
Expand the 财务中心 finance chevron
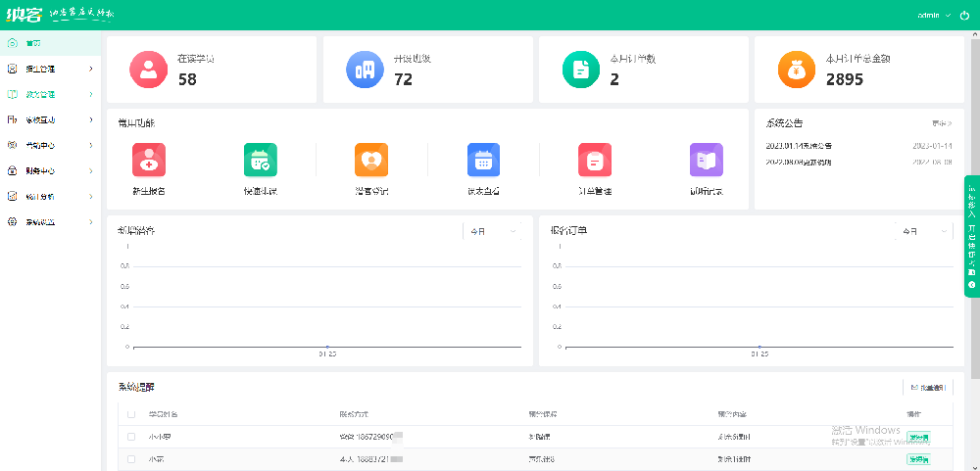[90, 170]
